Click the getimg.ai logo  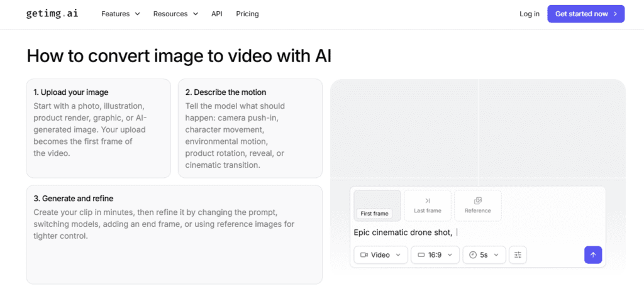click(x=52, y=14)
